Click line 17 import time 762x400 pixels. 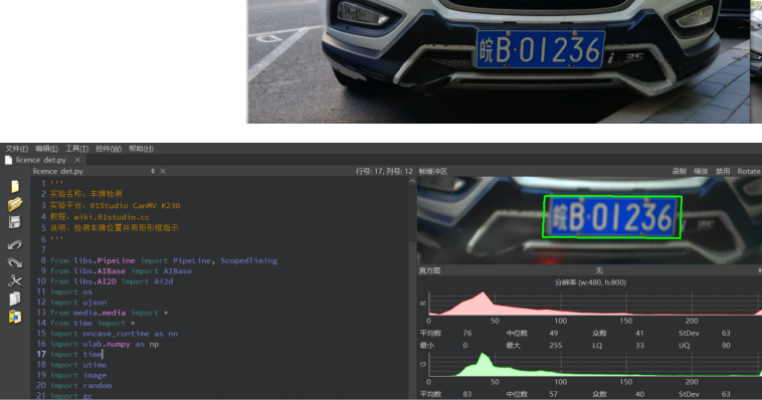tap(76, 354)
